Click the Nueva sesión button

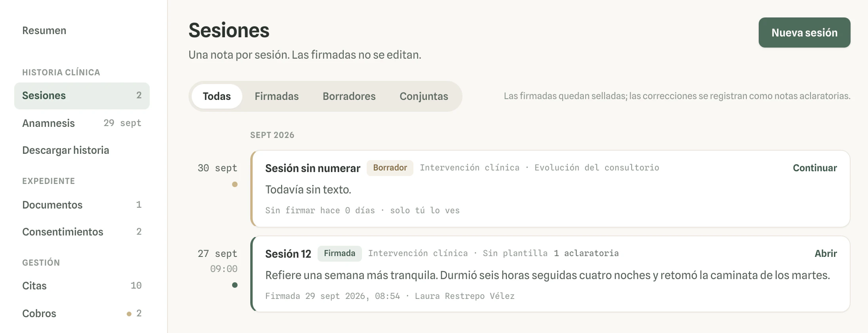[804, 33]
